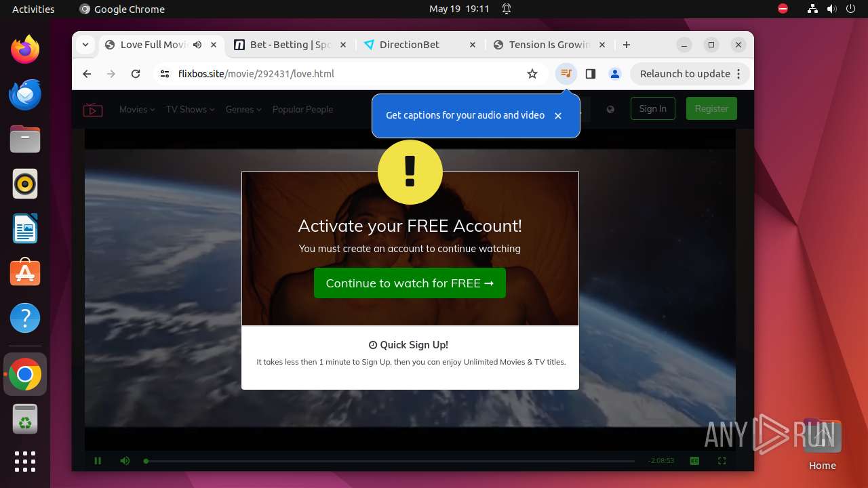Click the remaining time 2:08:53
This screenshot has width=868, height=488.
coord(661,461)
